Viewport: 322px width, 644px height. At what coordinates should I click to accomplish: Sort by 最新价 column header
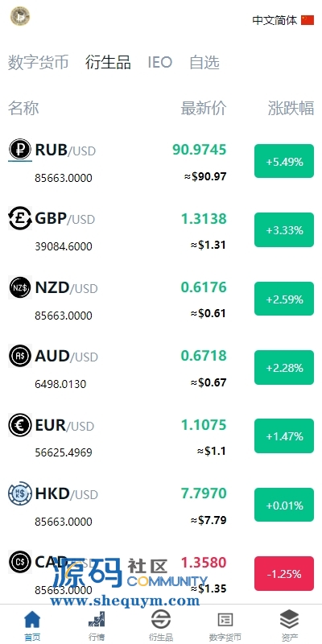pyautogui.click(x=204, y=109)
